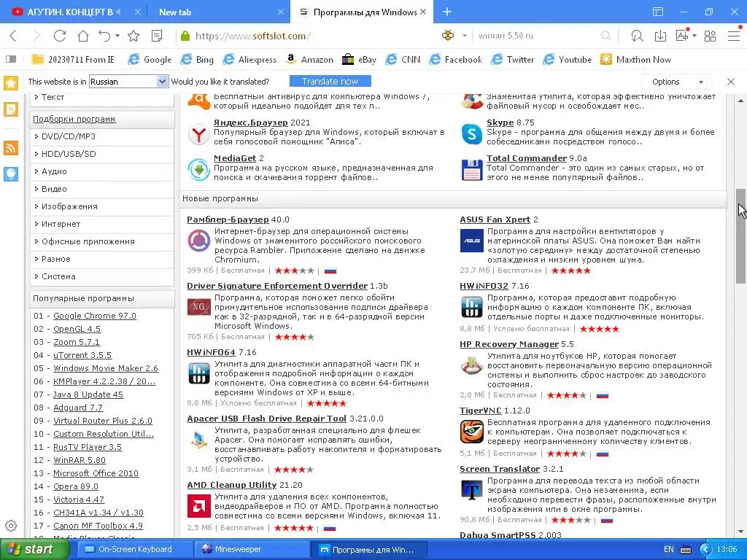Expand the DVD/CD/MP3 category
Viewport: 747px width, 560px height.
click(68, 136)
